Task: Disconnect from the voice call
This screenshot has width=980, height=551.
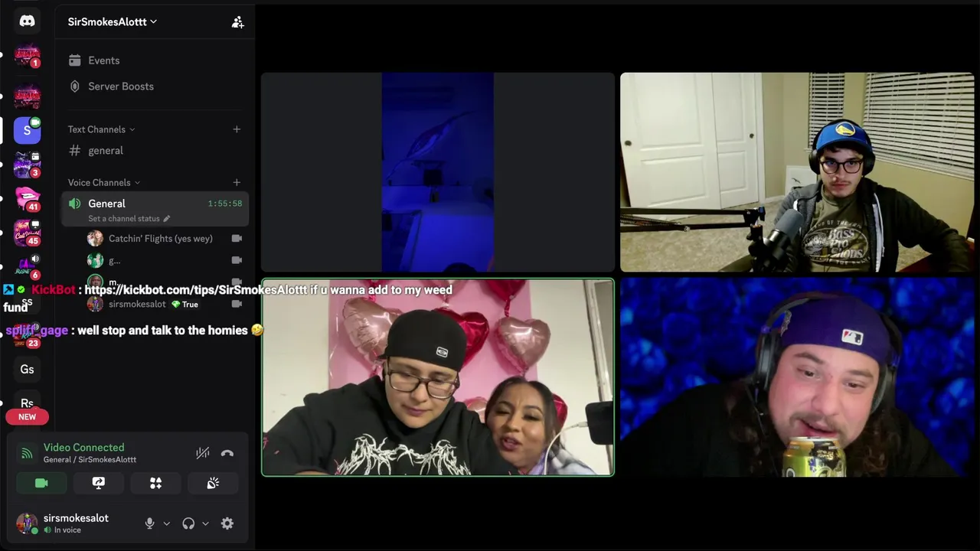Action: [x=227, y=453]
